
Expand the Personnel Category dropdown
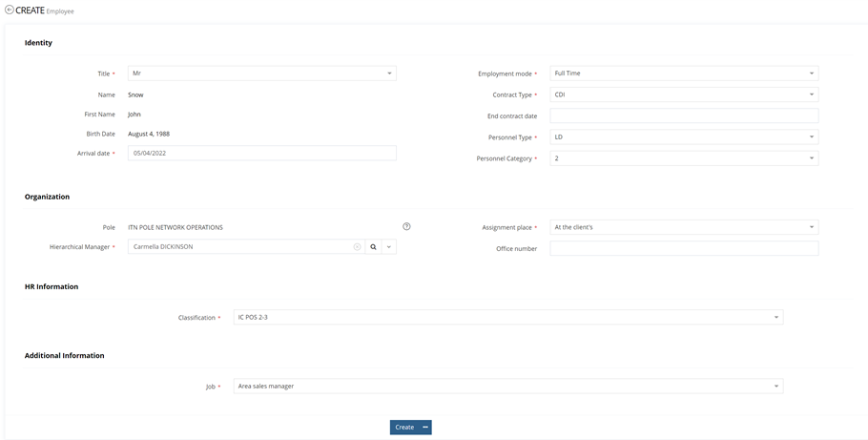coord(811,158)
